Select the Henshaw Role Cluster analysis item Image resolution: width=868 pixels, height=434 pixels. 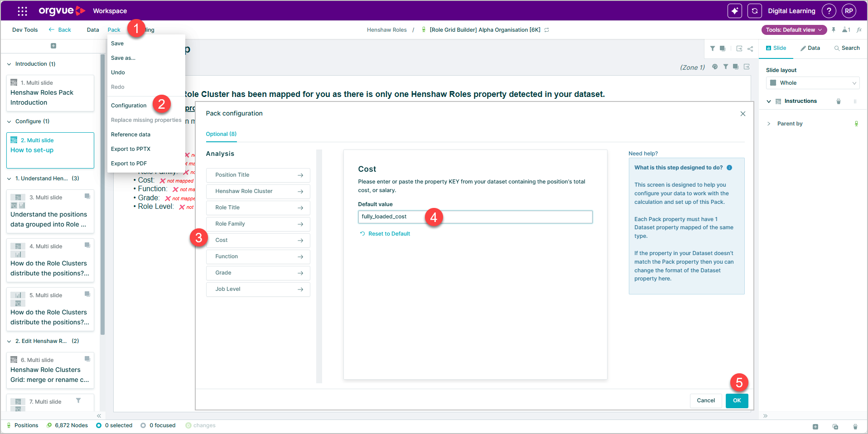(x=258, y=191)
